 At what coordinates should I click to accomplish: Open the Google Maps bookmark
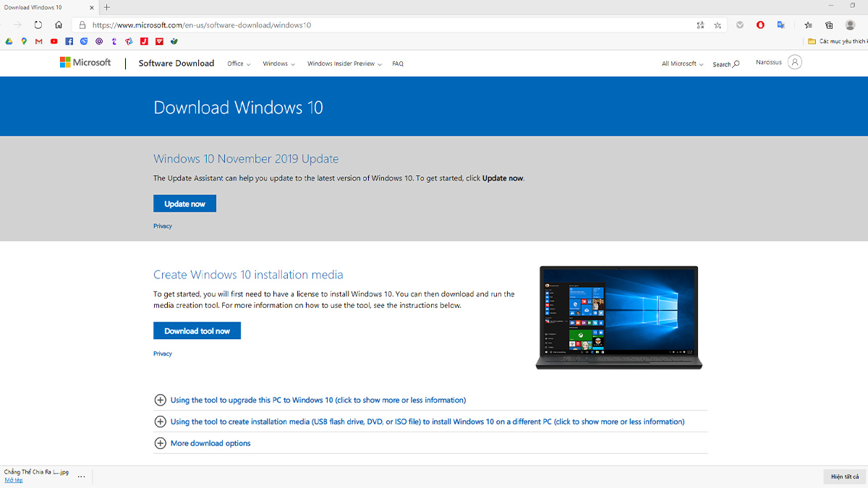tap(24, 41)
